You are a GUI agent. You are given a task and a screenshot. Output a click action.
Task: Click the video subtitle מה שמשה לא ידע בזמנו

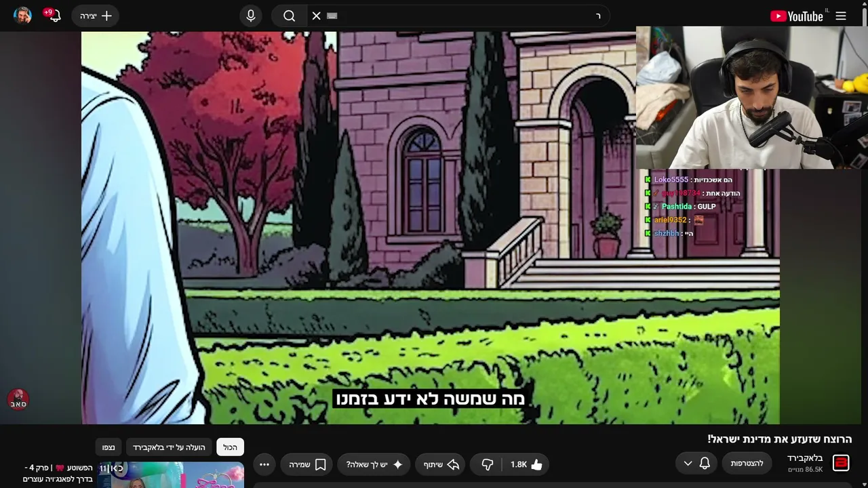tap(431, 399)
